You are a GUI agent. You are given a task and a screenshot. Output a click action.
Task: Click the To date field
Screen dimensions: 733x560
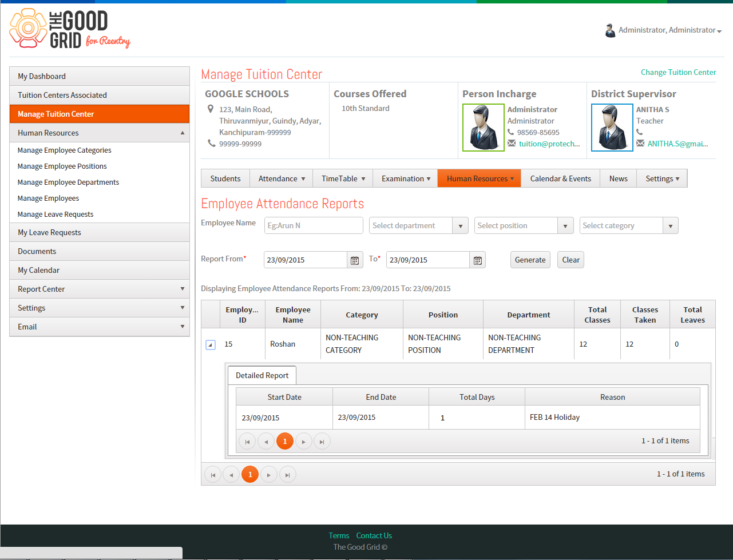point(428,260)
